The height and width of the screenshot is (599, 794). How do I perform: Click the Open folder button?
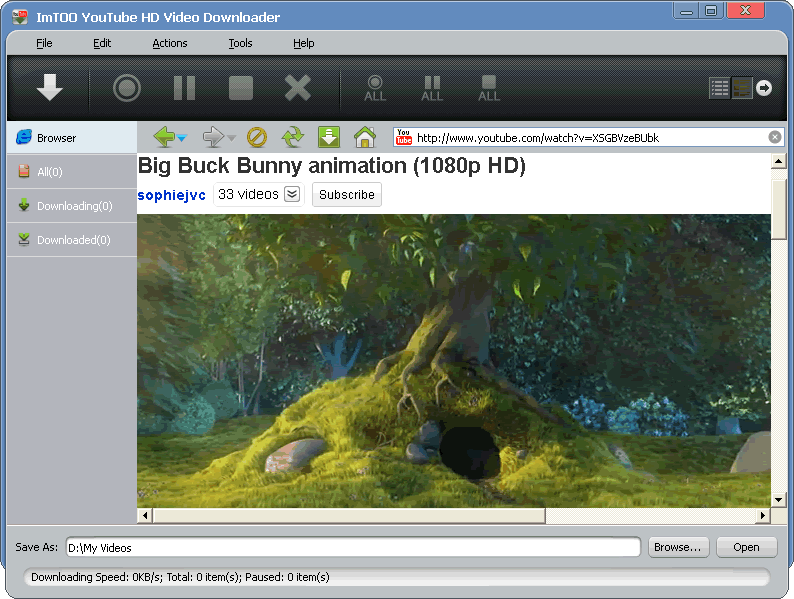click(x=746, y=547)
